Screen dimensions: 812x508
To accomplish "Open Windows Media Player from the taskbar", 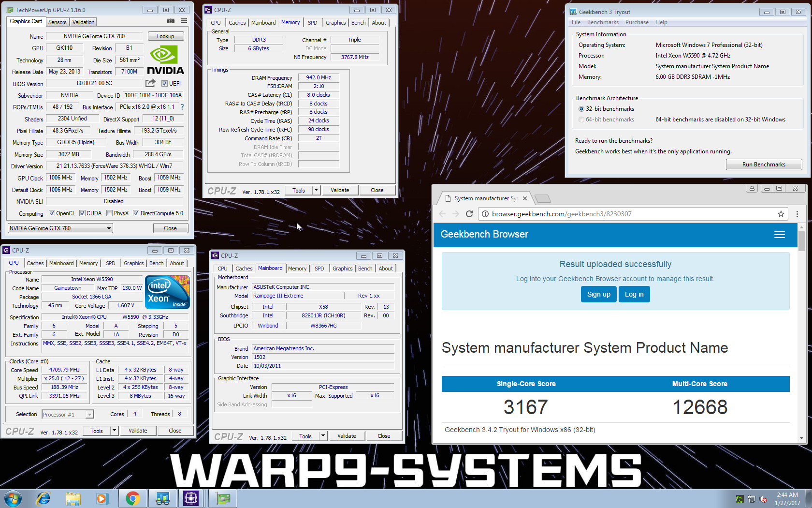I will 102,498.
